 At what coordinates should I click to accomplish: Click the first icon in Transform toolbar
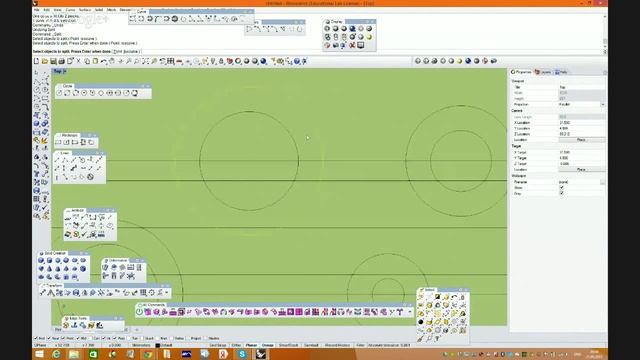[x=42, y=293]
